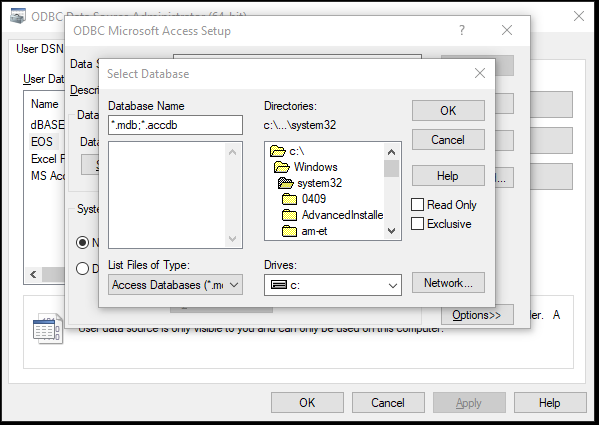599x425 pixels.
Task: Click the Database Name input field
Action: tap(175, 125)
